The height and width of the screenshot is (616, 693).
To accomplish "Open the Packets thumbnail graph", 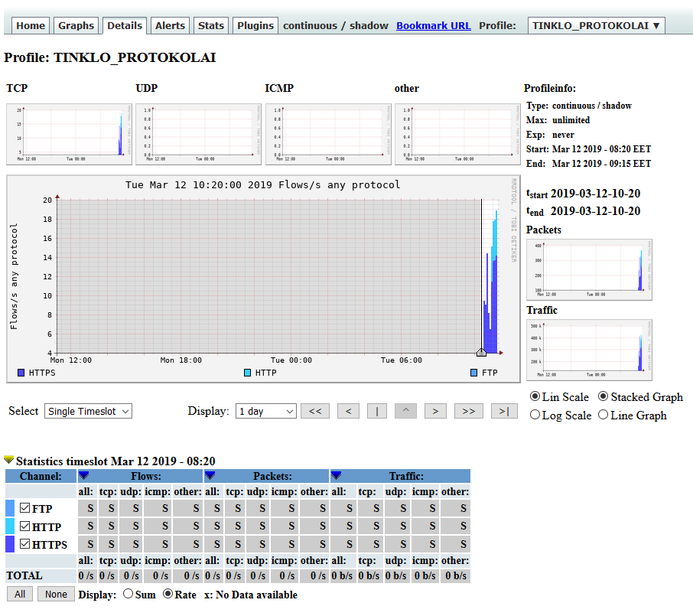I will [589, 270].
